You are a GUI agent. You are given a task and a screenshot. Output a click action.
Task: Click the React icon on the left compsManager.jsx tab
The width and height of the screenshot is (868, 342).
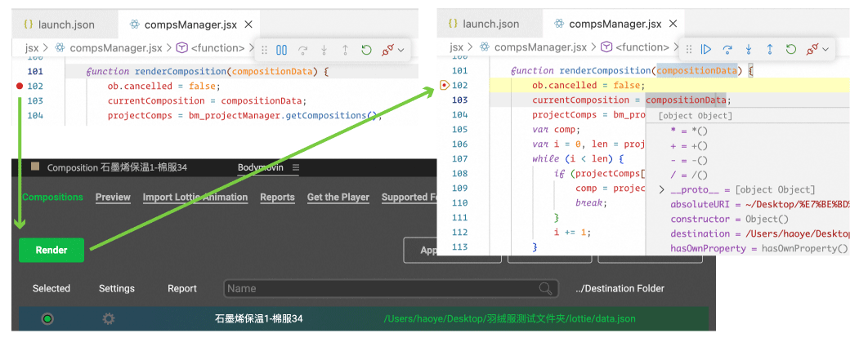pos(134,24)
